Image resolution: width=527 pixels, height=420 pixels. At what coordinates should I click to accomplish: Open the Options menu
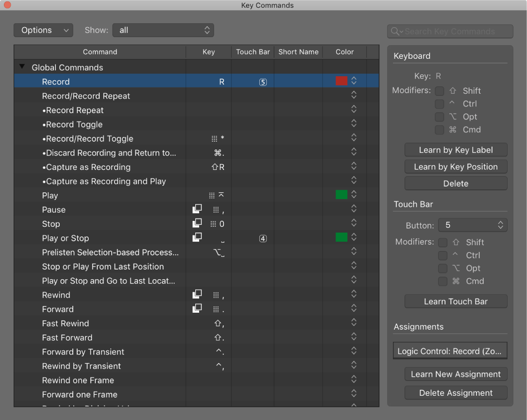(x=43, y=30)
